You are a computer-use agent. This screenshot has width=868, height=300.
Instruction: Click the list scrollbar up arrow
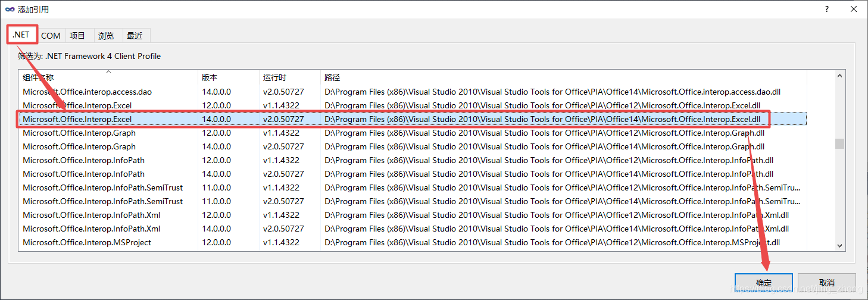[839, 76]
